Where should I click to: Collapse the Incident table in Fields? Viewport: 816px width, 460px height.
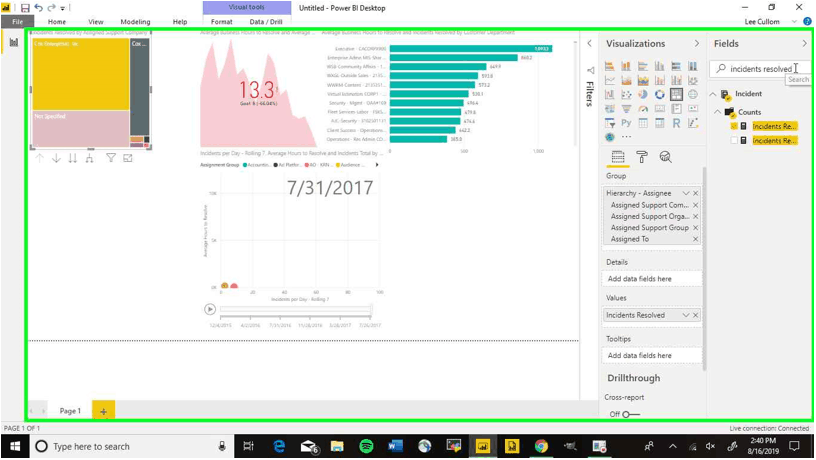coord(713,94)
